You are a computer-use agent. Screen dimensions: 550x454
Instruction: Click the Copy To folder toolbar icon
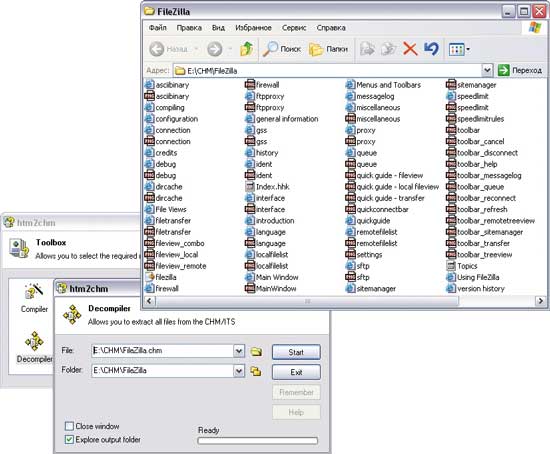(x=389, y=49)
